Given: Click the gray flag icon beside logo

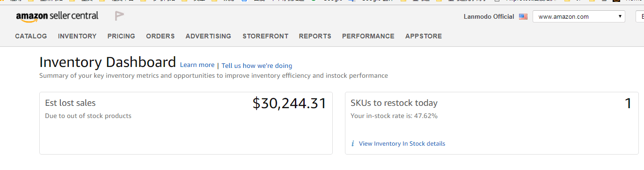Looking at the screenshot, I should (x=119, y=16).
